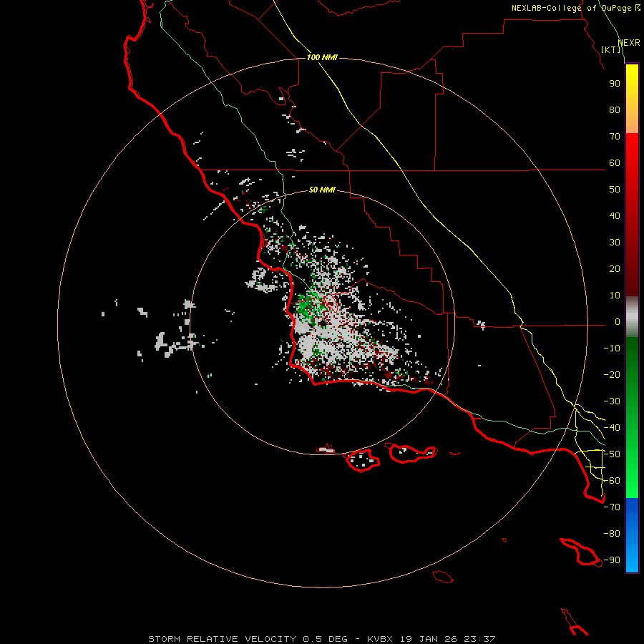Click the 70 value on the color scale

pyautogui.click(x=615, y=137)
